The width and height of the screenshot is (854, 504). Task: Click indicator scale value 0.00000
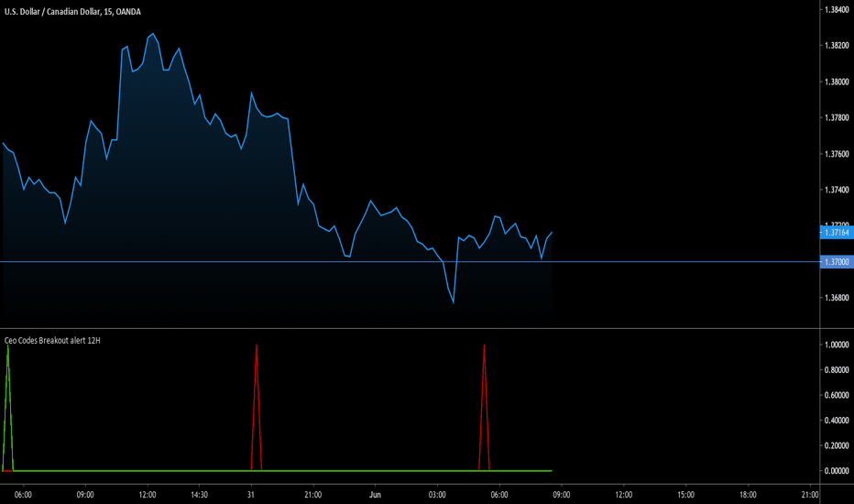(837, 471)
